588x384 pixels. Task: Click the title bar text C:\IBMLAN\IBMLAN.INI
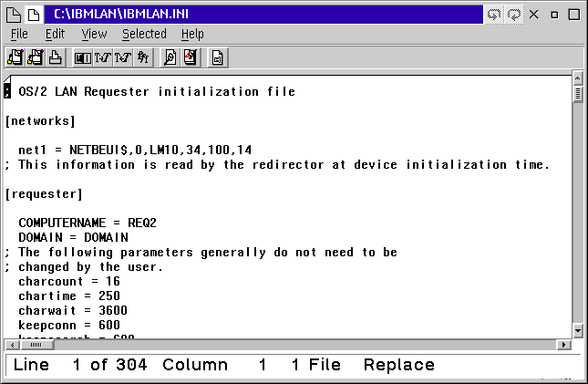(120, 15)
